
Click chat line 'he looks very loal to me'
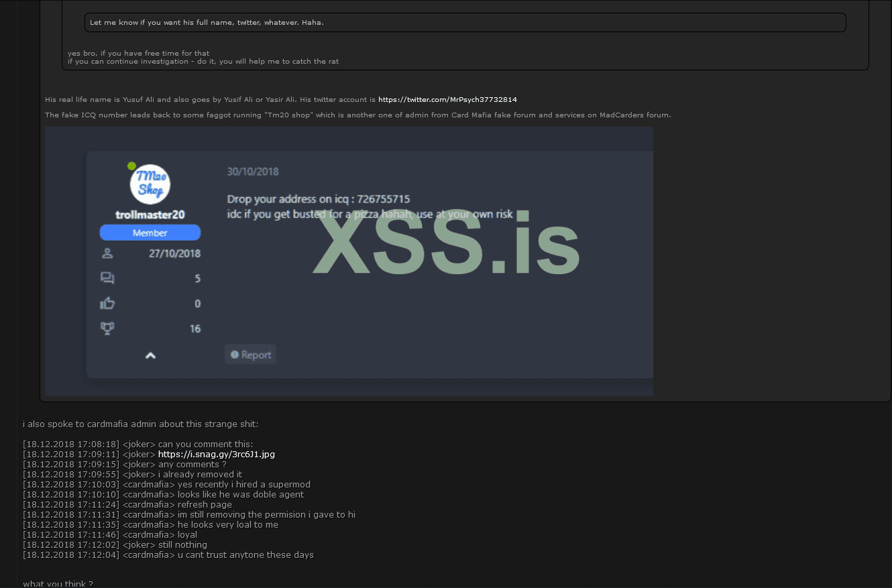(151, 525)
